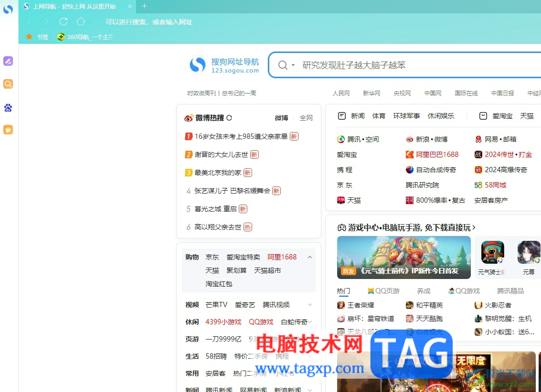The height and width of the screenshot is (392, 541).
Task: Expand the 视频 category row
Action: pos(310,305)
